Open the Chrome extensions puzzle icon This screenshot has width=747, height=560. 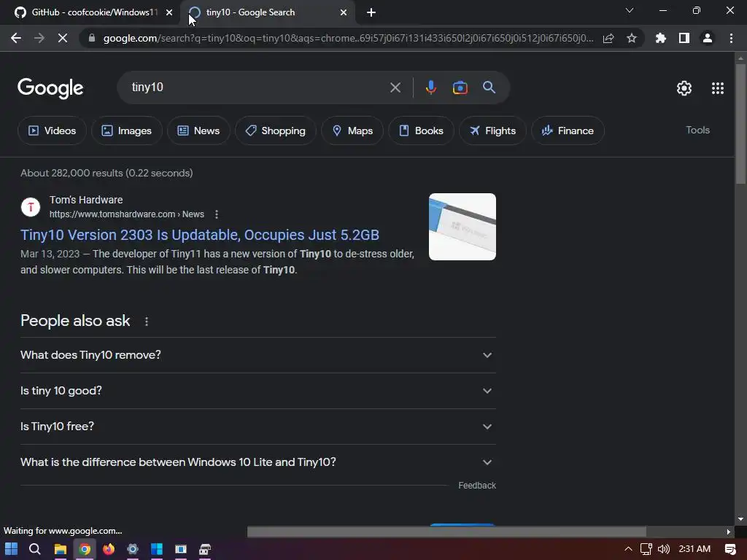pyautogui.click(x=661, y=38)
